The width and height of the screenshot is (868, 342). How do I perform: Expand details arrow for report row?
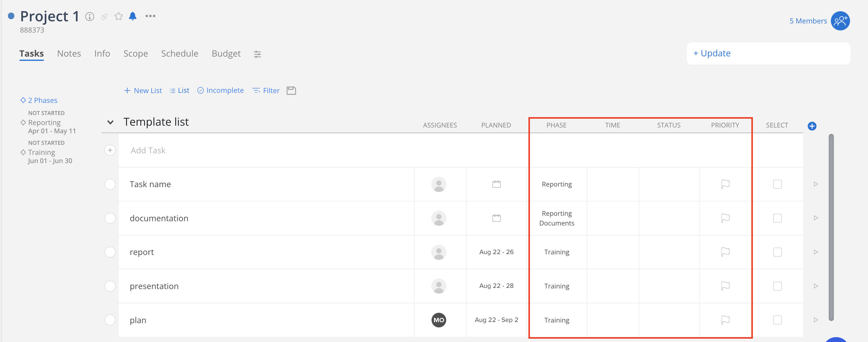pyautogui.click(x=816, y=252)
